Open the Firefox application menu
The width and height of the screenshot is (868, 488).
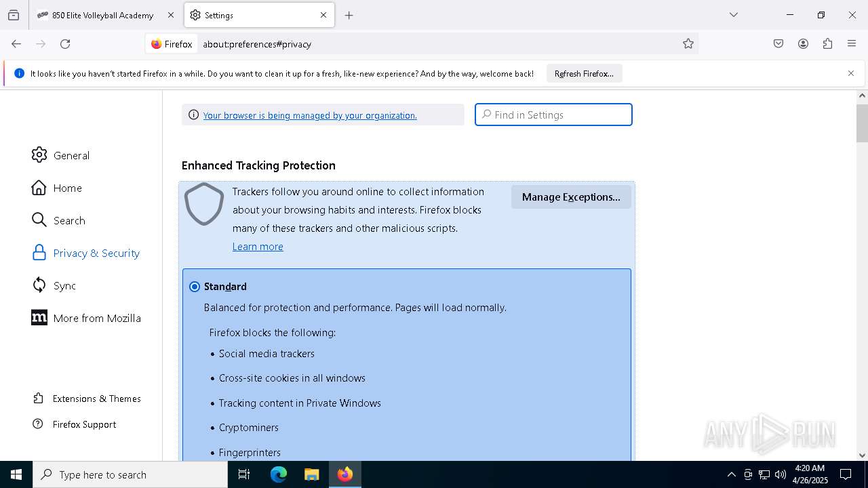click(852, 44)
